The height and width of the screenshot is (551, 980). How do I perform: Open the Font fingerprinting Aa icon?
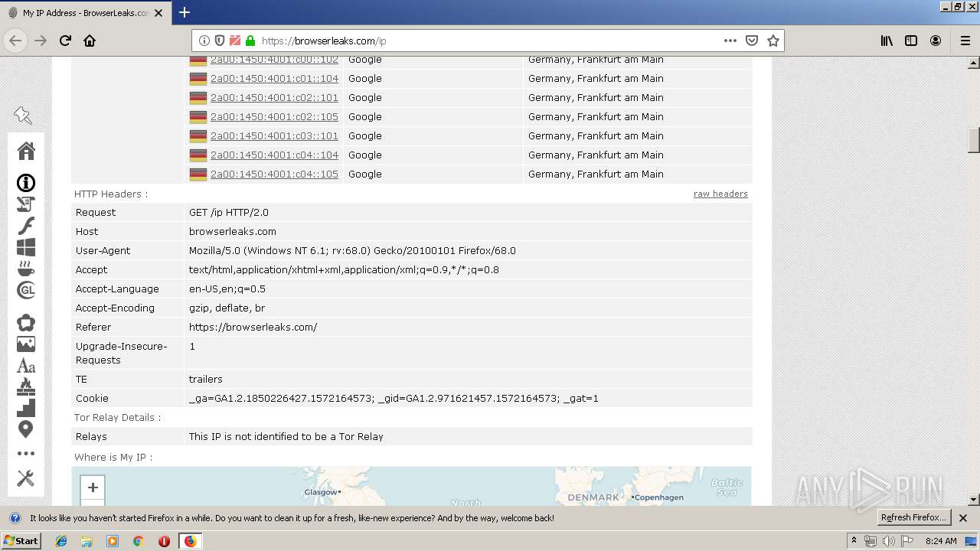[x=26, y=366]
